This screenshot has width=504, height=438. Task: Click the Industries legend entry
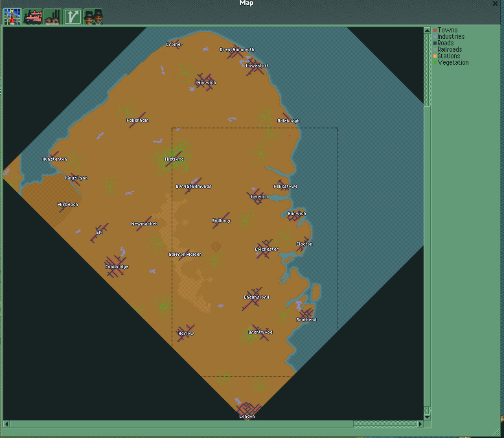[450, 37]
